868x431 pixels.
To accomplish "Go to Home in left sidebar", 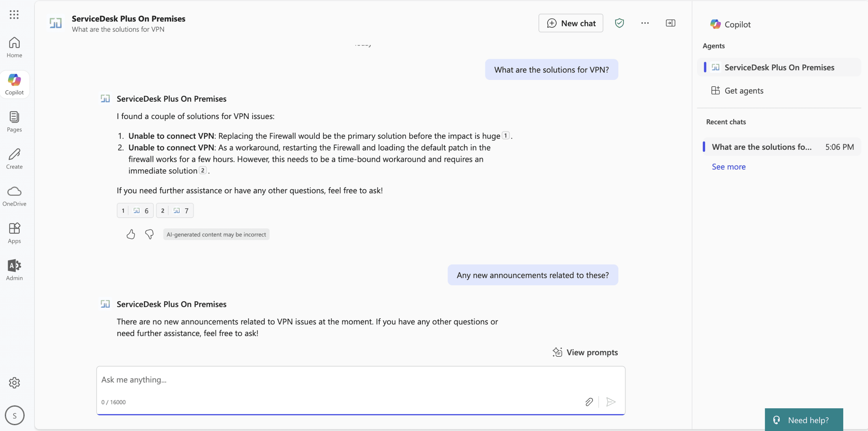I will tap(14, 47).
